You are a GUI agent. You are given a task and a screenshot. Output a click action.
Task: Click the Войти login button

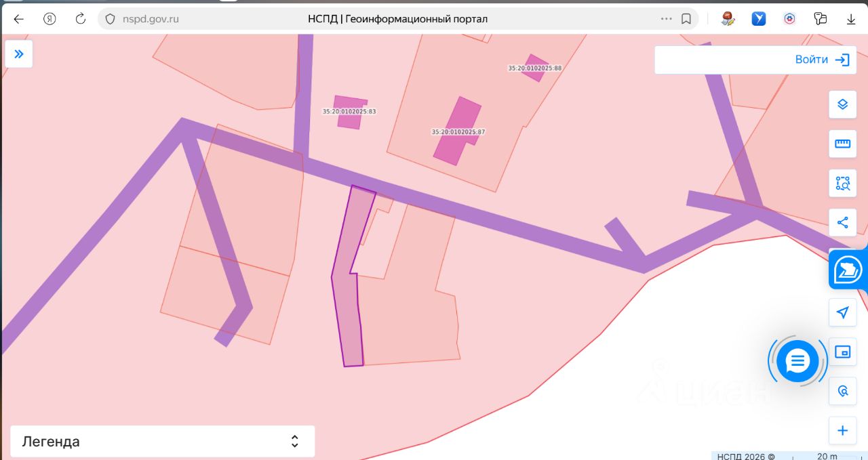[x=823, y=60]
